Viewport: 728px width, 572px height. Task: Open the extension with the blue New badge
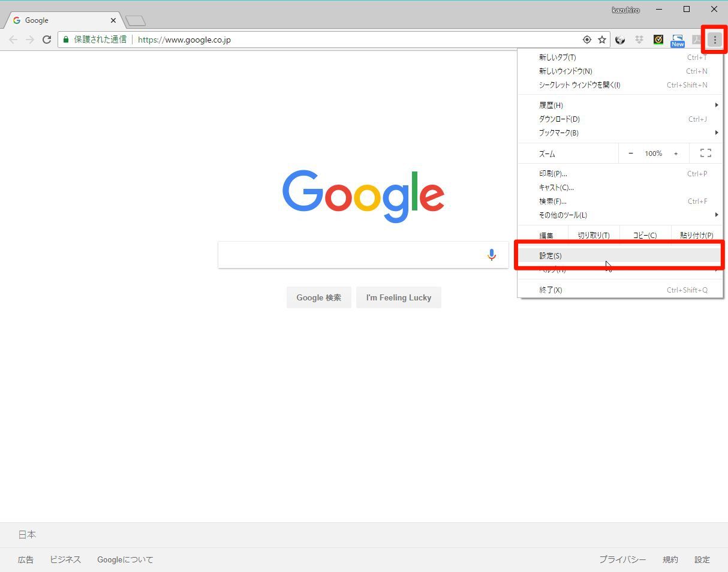(678, 40)
